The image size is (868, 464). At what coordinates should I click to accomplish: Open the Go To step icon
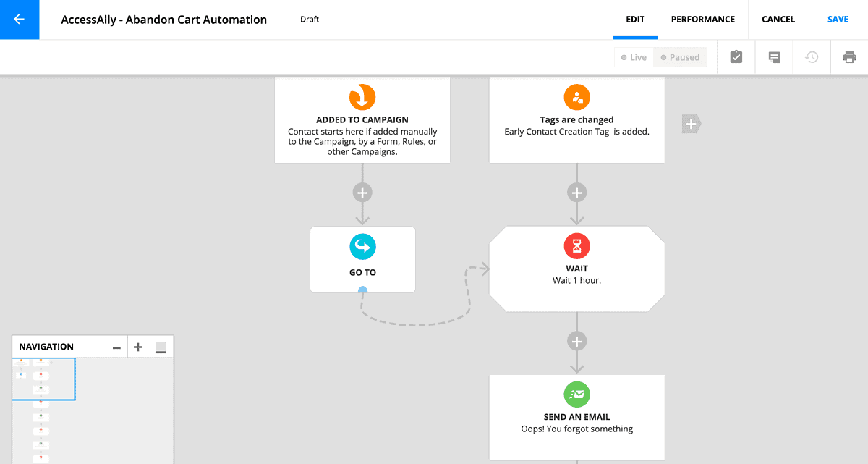click(x=362, y=246)
